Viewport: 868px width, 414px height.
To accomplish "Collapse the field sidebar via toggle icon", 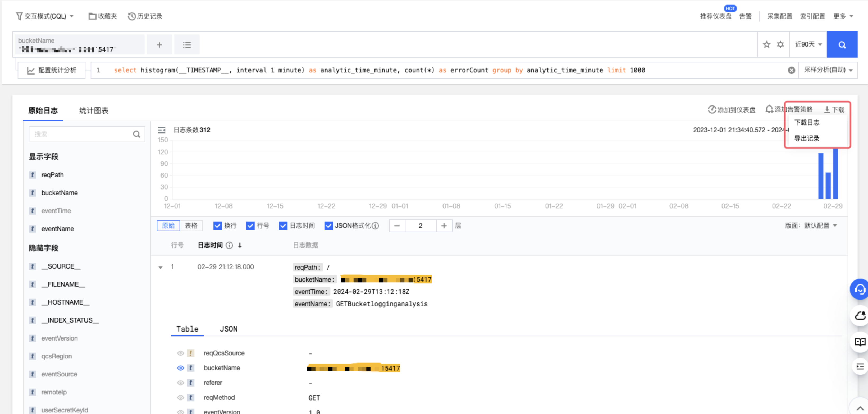I will pos(161,130).
